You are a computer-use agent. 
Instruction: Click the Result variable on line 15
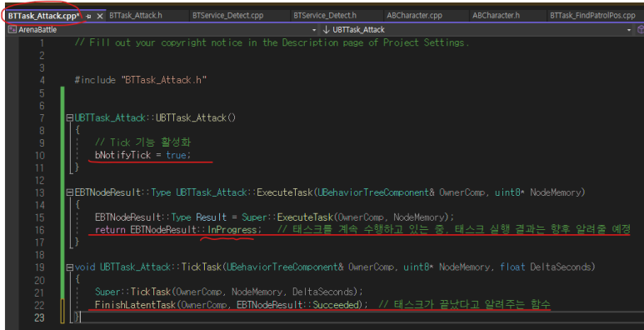click(x=211, y=217)
